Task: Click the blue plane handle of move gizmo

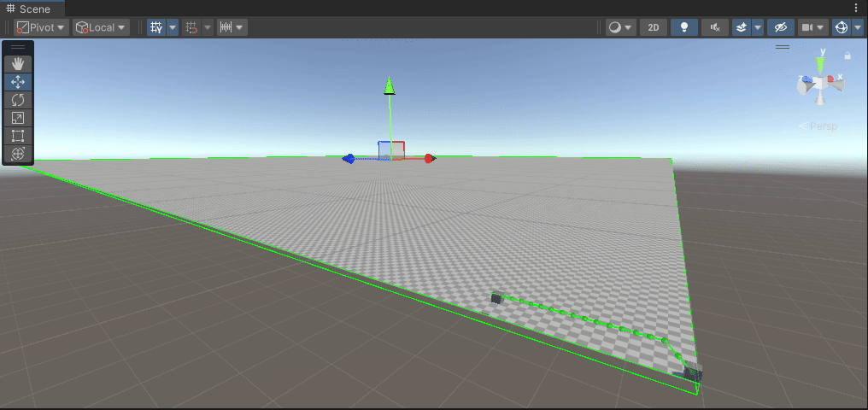Action: (384, 150)
